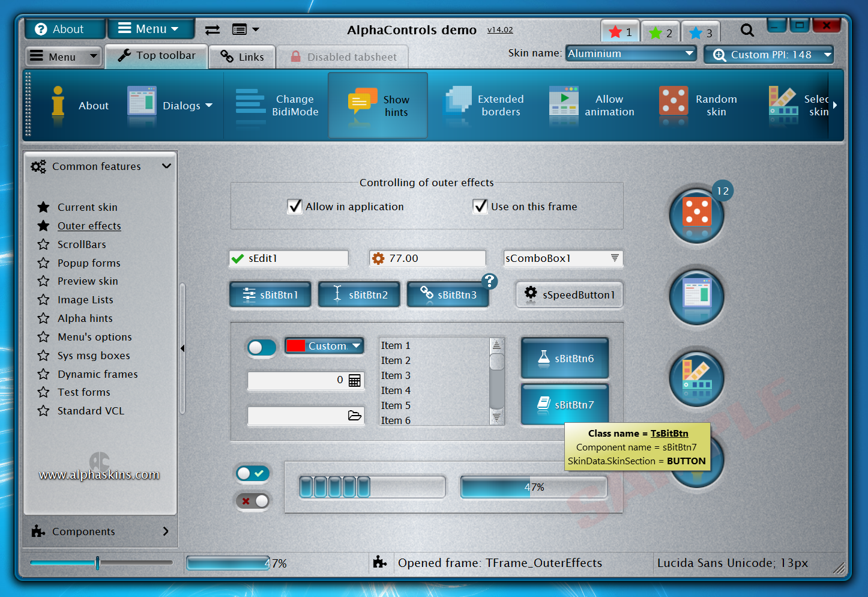Click the swap arrows icon in title bar
This screenshot has width=868, height=597.
tap(212, 29)
